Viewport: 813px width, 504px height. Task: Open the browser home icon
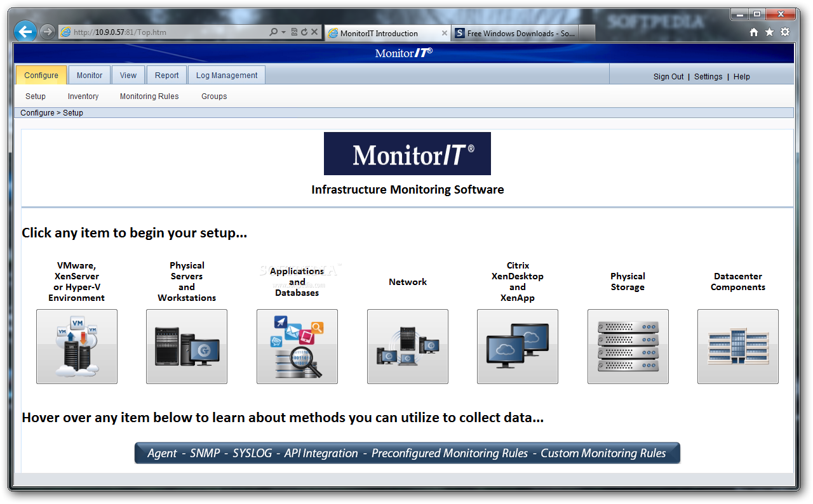(754, 32)
